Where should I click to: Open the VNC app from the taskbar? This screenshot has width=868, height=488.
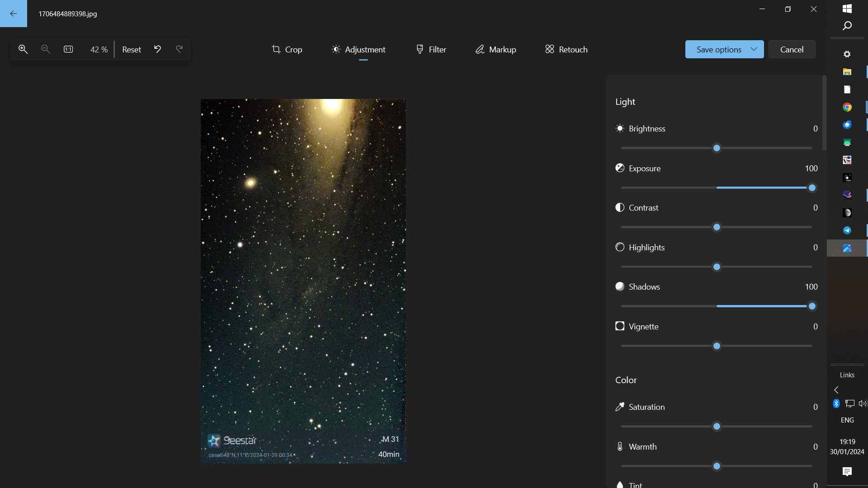click(847, 160)
